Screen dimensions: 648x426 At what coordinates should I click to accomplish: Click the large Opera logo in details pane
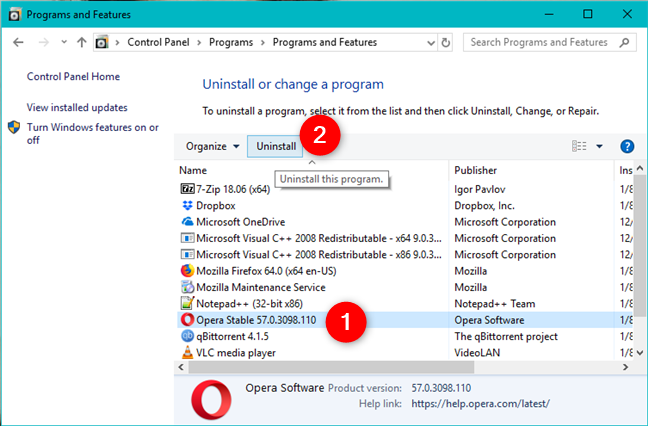211,400
